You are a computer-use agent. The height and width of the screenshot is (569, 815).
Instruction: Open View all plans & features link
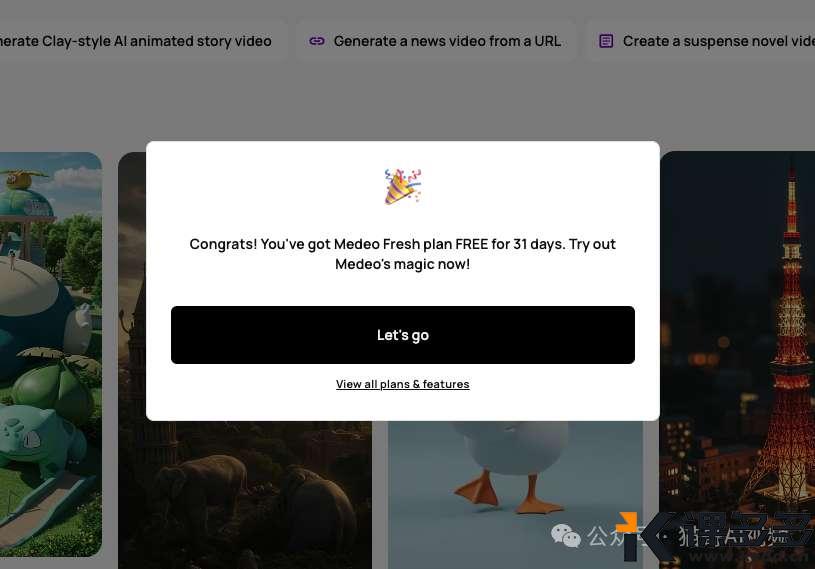[x=402, y=384]
